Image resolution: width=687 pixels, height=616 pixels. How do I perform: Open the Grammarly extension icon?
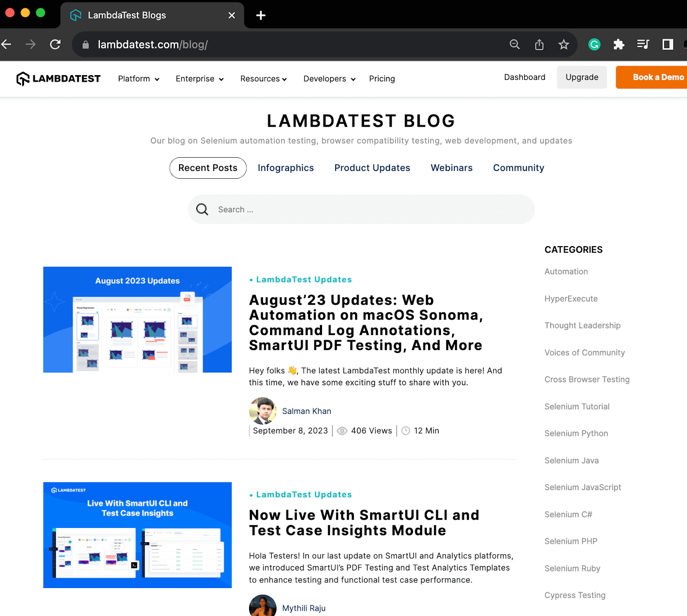(594, 44)
